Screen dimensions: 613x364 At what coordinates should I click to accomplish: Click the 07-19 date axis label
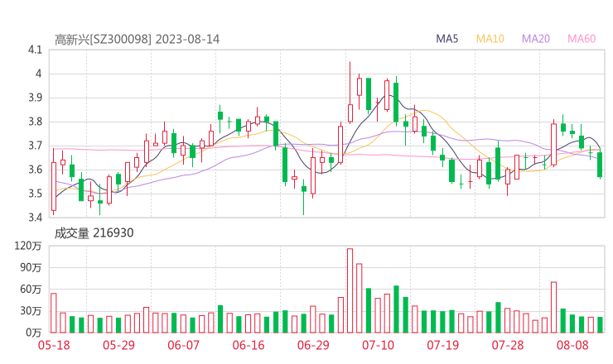443,345
